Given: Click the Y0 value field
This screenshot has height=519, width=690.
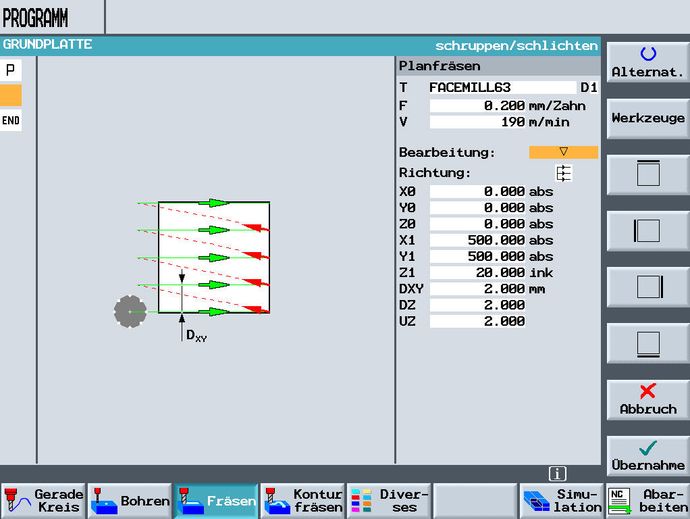Looking at the screenshot, I should (477, 208).
